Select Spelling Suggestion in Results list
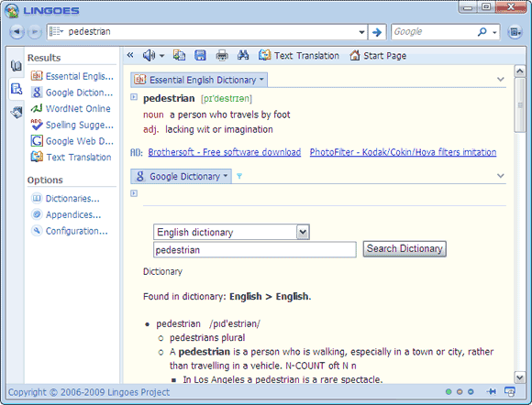Image resolution: width=532 pixels, height=405 pixels. tap(72, 125)
